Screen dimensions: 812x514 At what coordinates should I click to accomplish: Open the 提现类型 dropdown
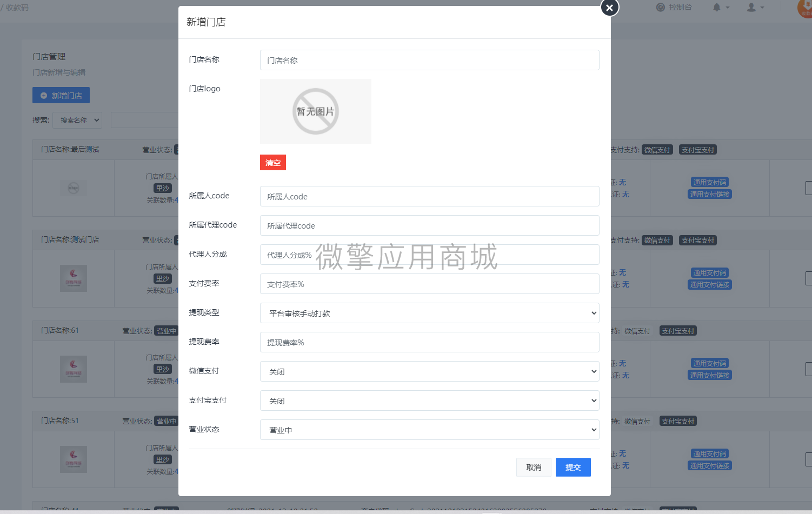click(429, 313)
